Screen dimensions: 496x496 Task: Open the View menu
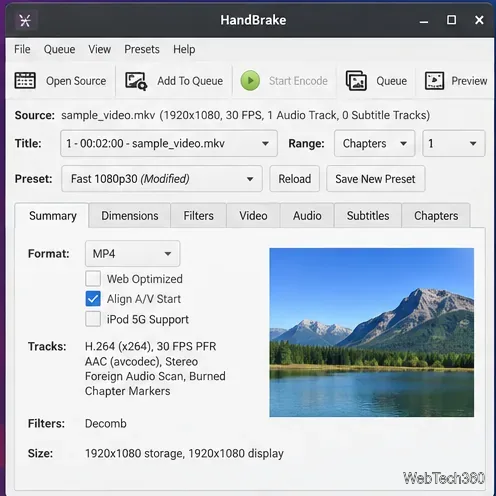click(99, 49)
